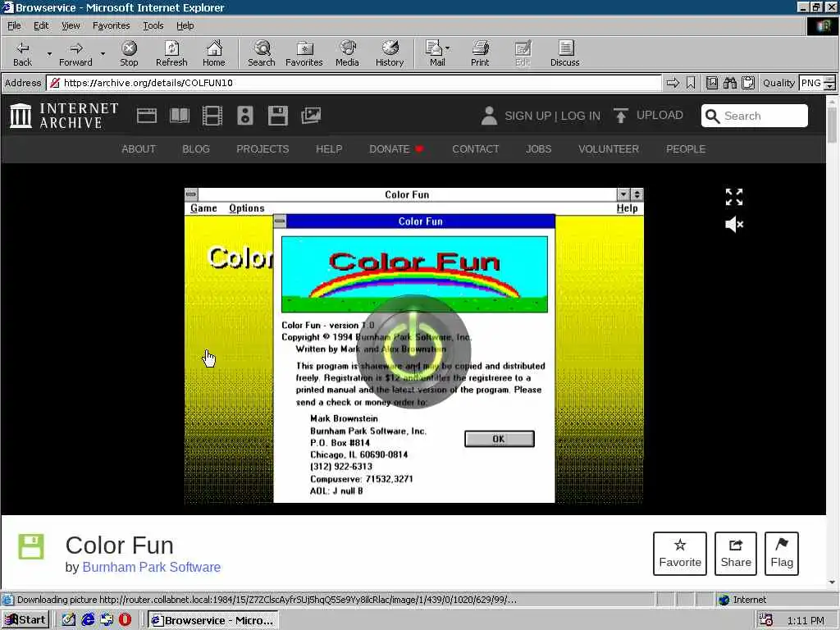Screen dimensions: 840x630
Task: Open the View menu
Action: [x=71, y=25]
